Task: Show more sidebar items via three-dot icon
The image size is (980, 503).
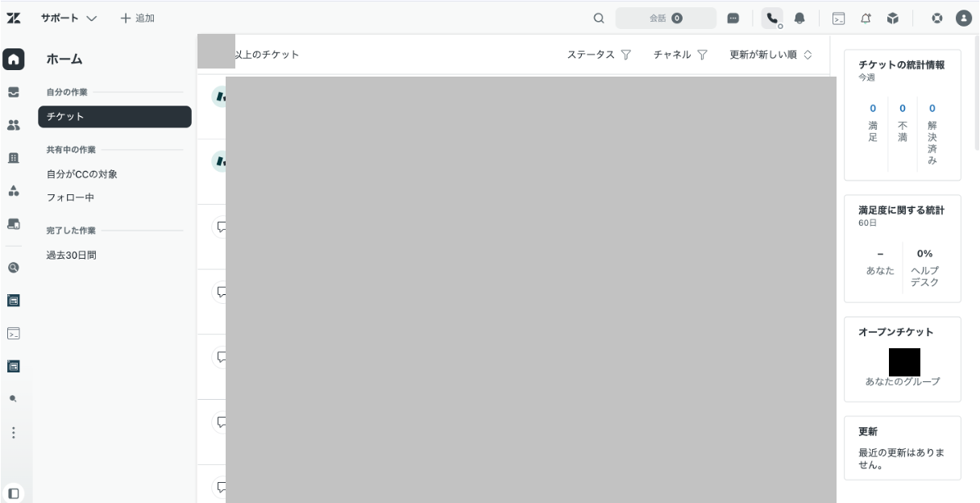Action: tap(14, 432)
